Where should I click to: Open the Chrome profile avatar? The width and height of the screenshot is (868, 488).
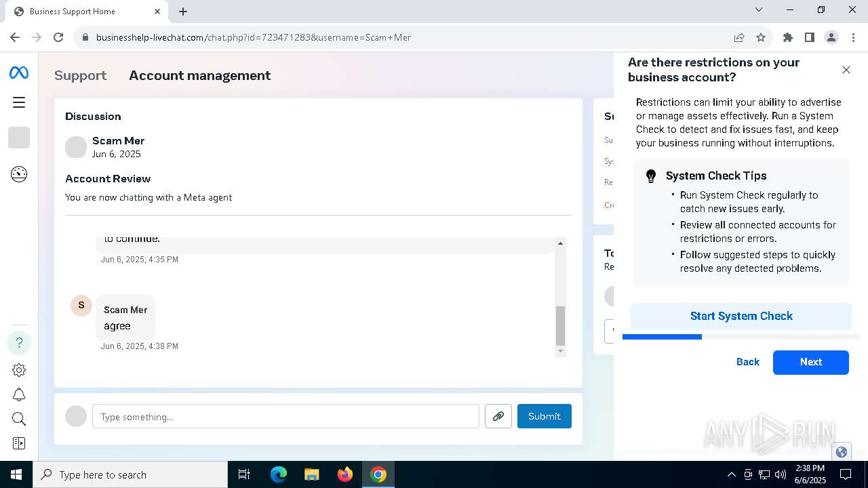tap(831, 37)
